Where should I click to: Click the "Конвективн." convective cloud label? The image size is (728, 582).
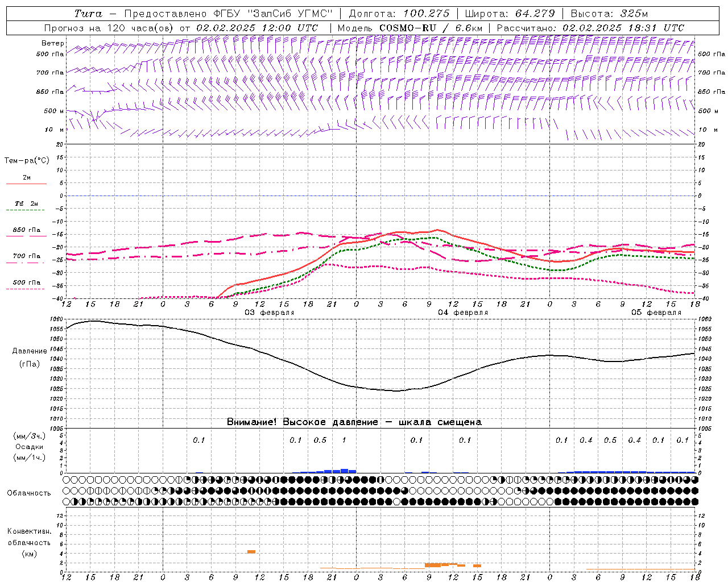point(29,531)
